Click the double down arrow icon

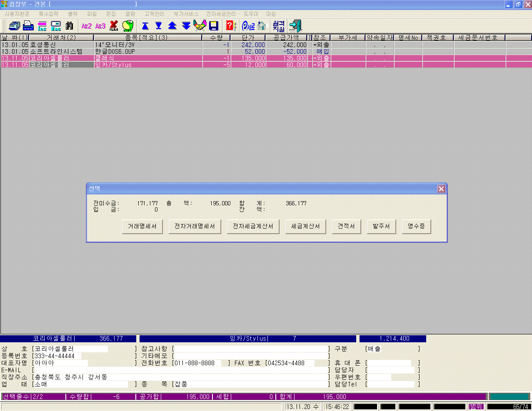pyautogui.click(x=186, y=26)
